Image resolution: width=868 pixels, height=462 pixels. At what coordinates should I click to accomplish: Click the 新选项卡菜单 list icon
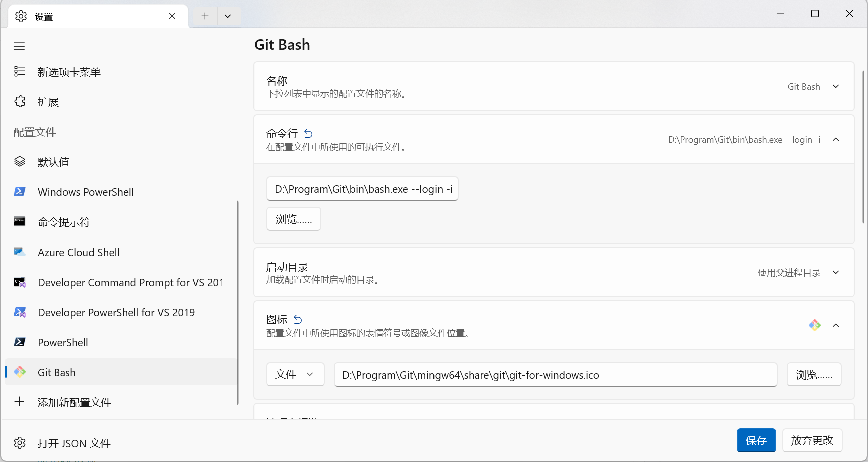(x=20, y=71)
